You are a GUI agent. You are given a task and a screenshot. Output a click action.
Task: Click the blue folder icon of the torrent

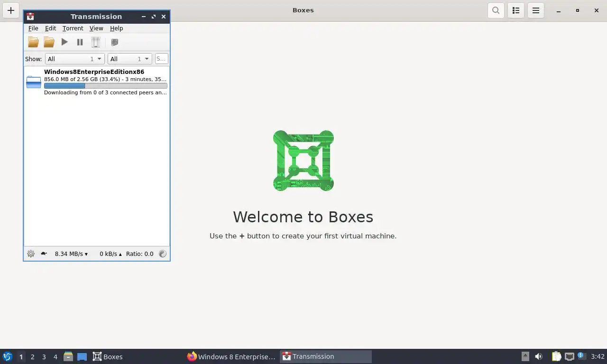pyautogui.click(x=34, y=82)
